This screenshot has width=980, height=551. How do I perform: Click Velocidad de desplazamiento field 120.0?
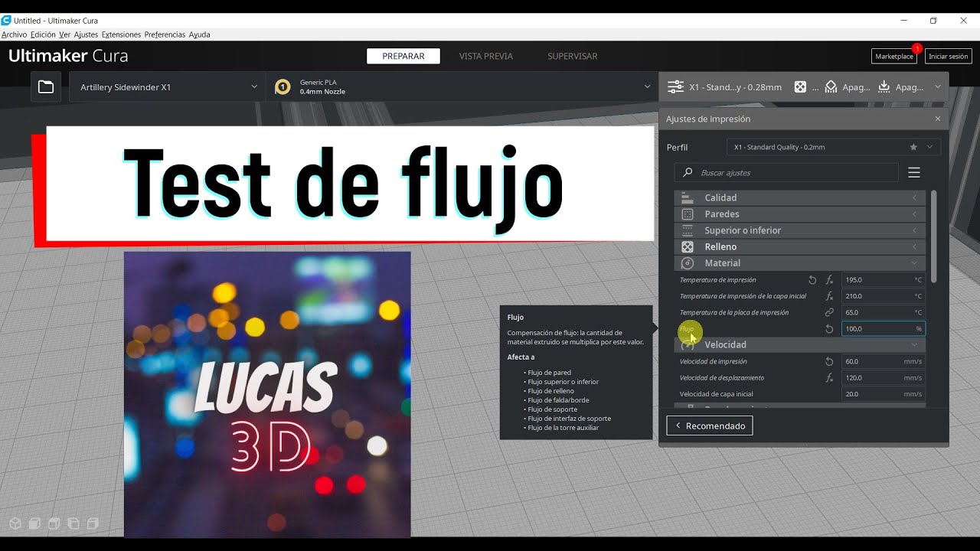(x=884, y=378)
